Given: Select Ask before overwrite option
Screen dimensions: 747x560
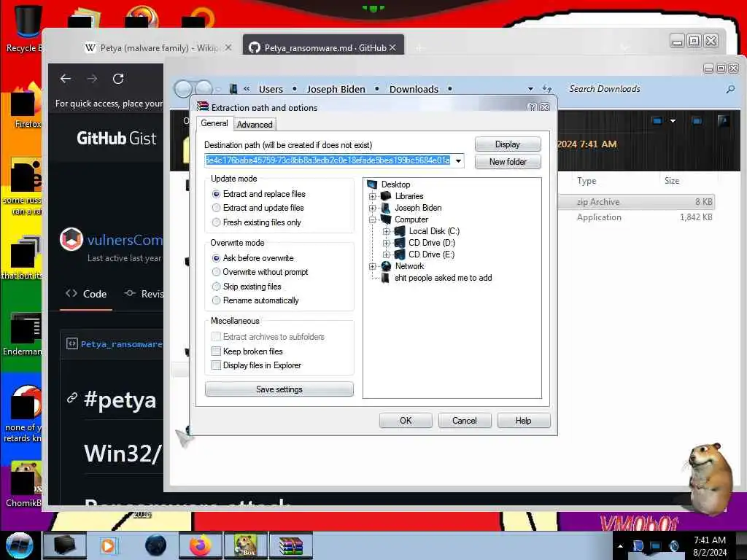Looking at the screenshot, I should (x=216, y=258).
